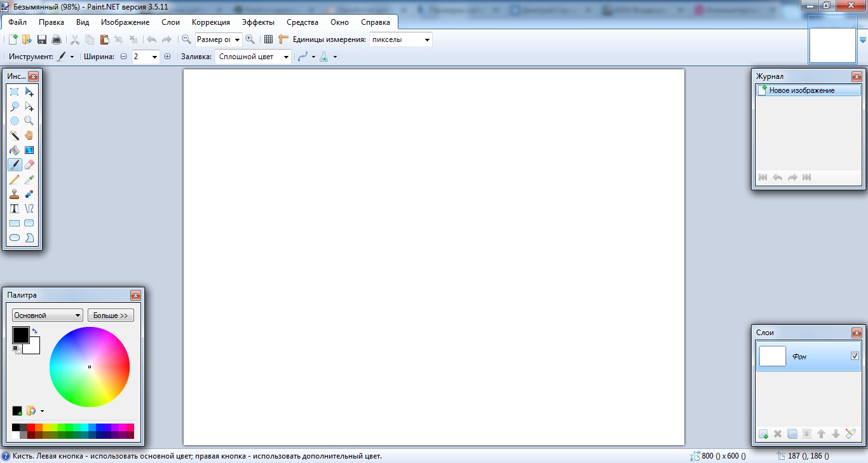This screenshot has width=868, height=463.
Task: Choose the Pan hand tool
Action: tap(29, 135)
